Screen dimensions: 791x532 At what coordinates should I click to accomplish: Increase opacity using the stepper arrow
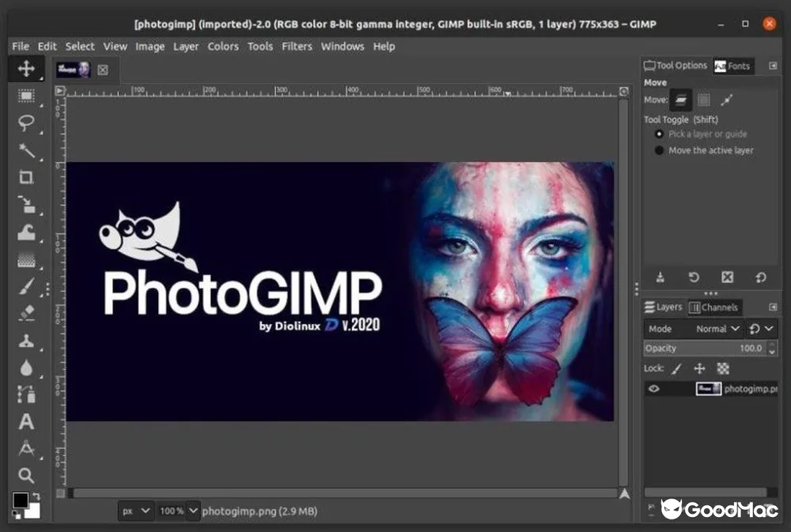772,345
